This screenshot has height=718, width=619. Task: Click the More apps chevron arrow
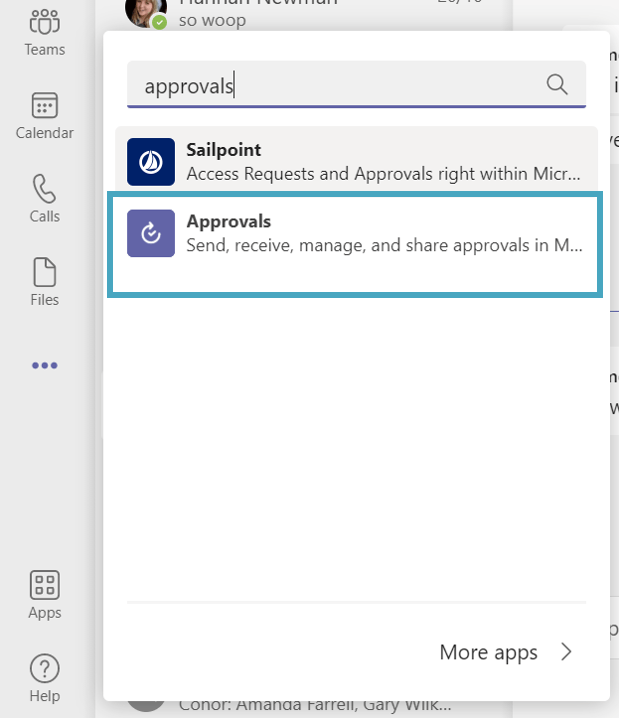pos(566,652)
